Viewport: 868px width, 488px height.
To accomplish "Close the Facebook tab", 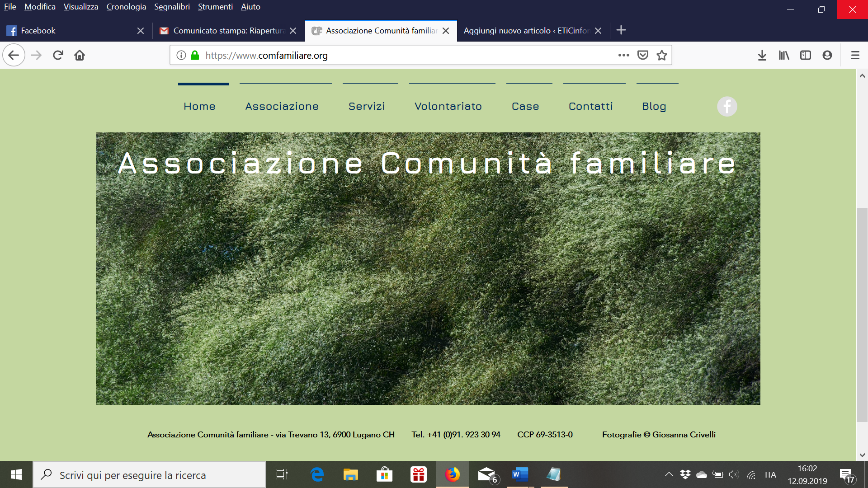I will [x=141, y=31].
